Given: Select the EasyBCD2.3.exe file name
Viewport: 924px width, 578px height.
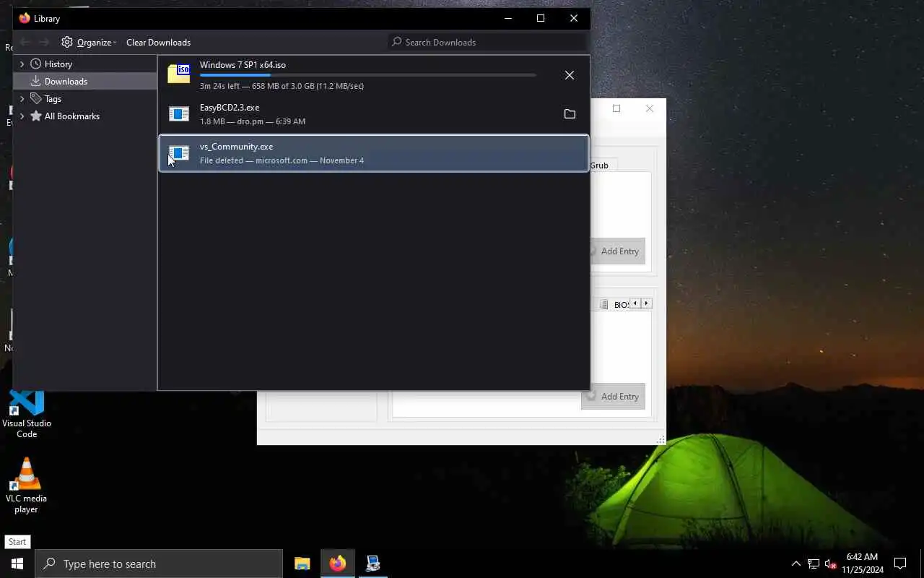Looking at the screenshot, I should [230, 108].
